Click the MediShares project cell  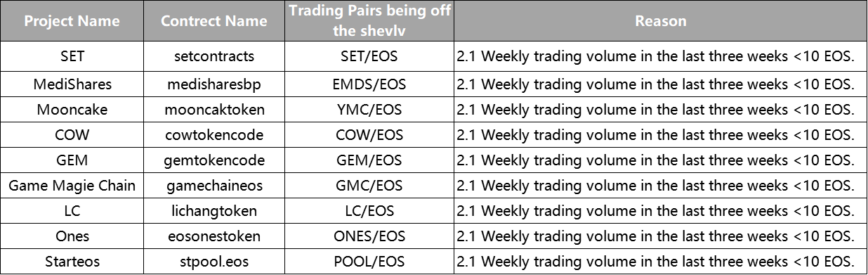click(x=72, y=84)
